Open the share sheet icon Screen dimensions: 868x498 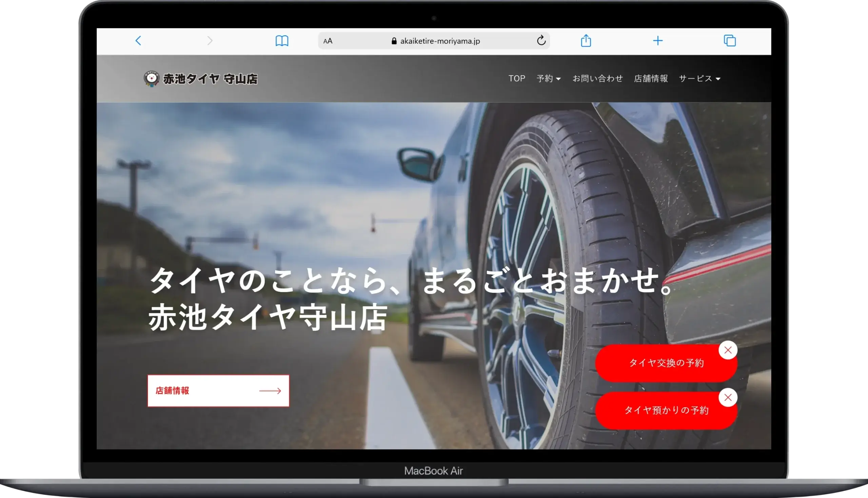586,41
